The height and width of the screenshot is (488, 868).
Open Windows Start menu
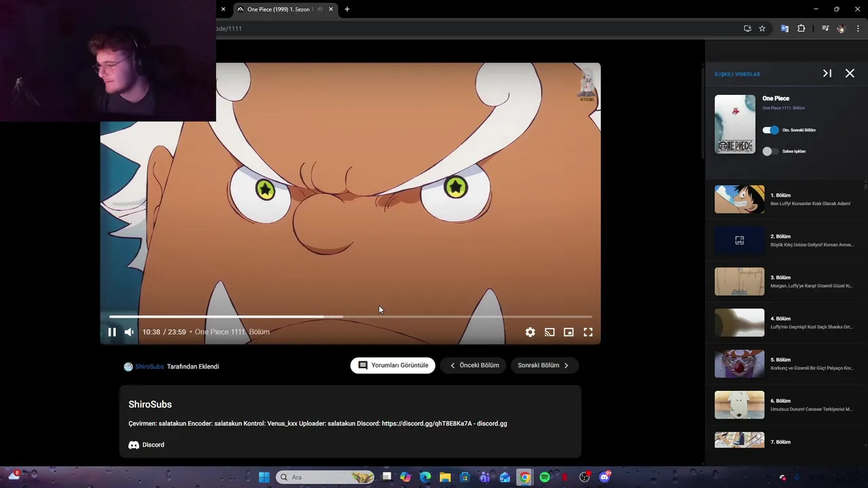point(264,477)
